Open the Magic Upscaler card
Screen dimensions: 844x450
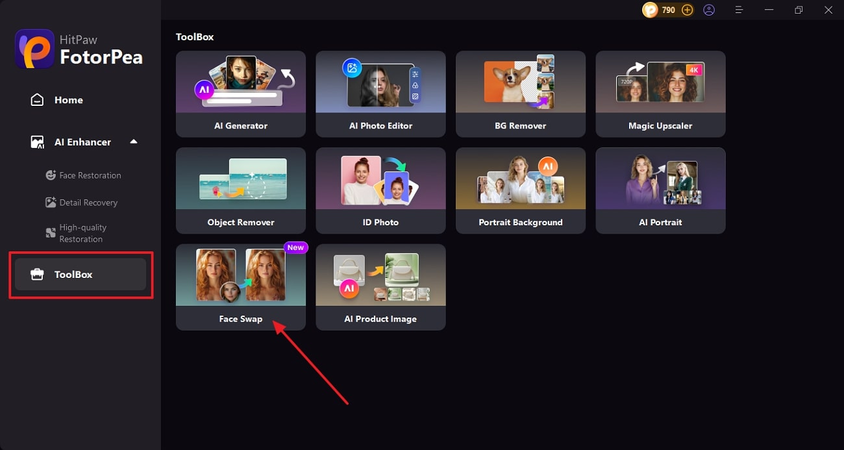(660, 94)
